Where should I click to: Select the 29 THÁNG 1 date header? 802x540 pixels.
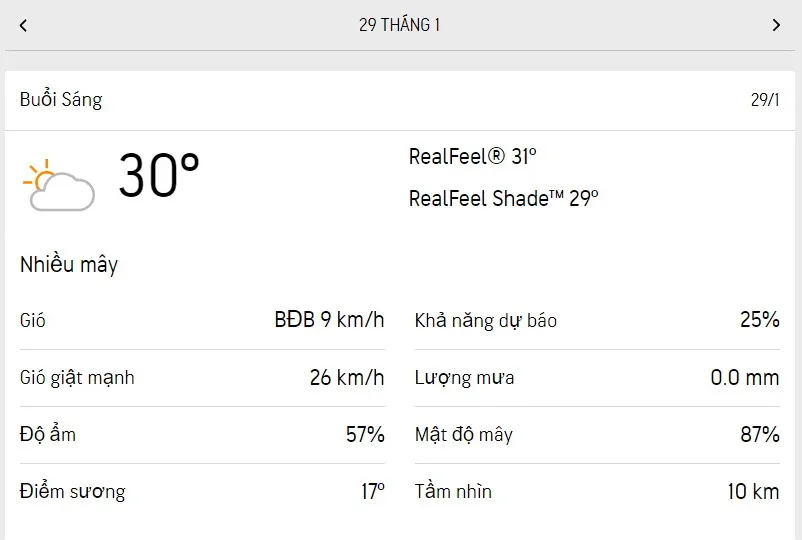(399, 25)
